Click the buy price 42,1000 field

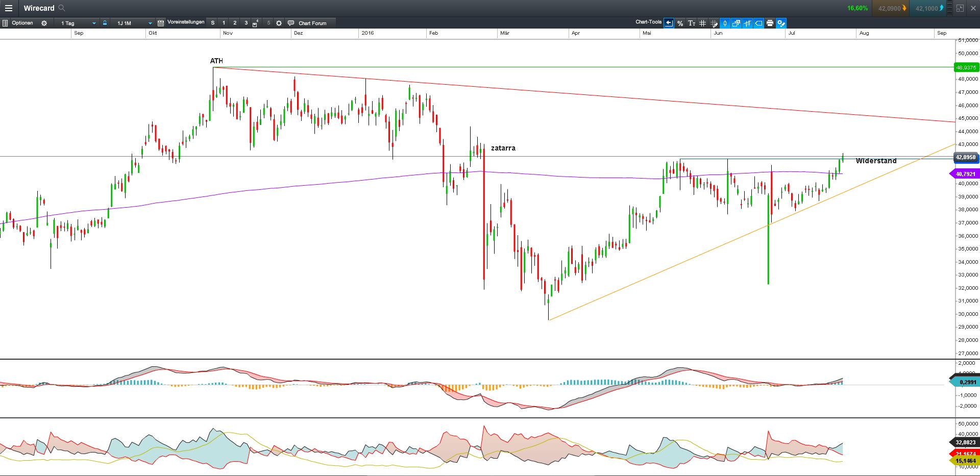(927, 8)
